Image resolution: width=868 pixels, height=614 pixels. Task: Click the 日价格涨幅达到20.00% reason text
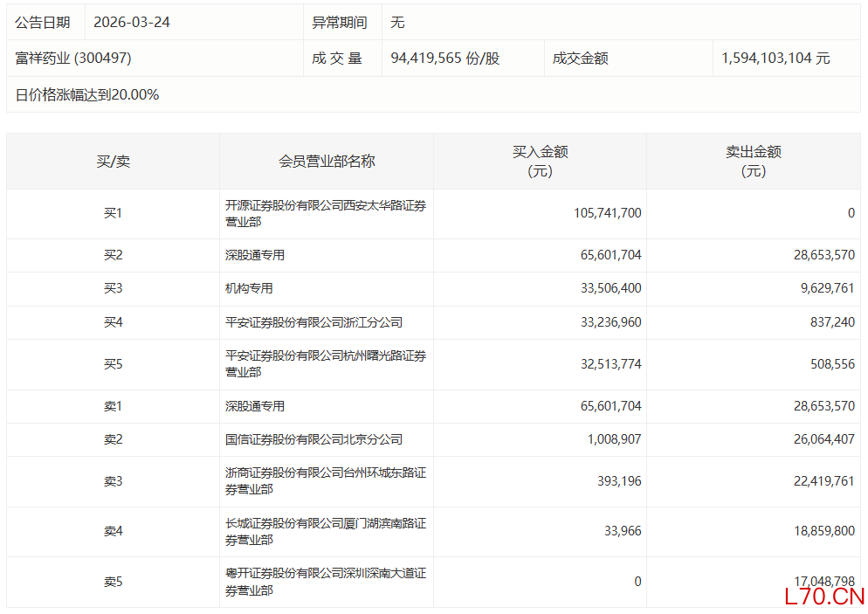click(x=87, y=95)
